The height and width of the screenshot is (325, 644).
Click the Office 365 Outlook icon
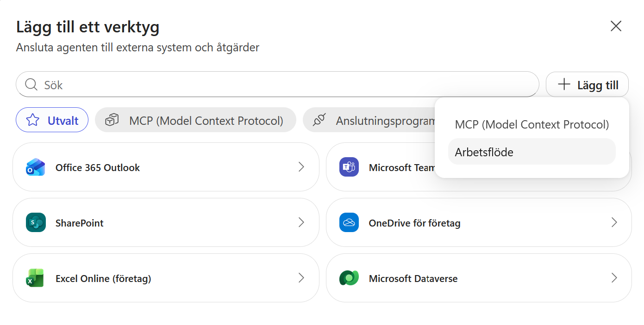pos(36,167)
